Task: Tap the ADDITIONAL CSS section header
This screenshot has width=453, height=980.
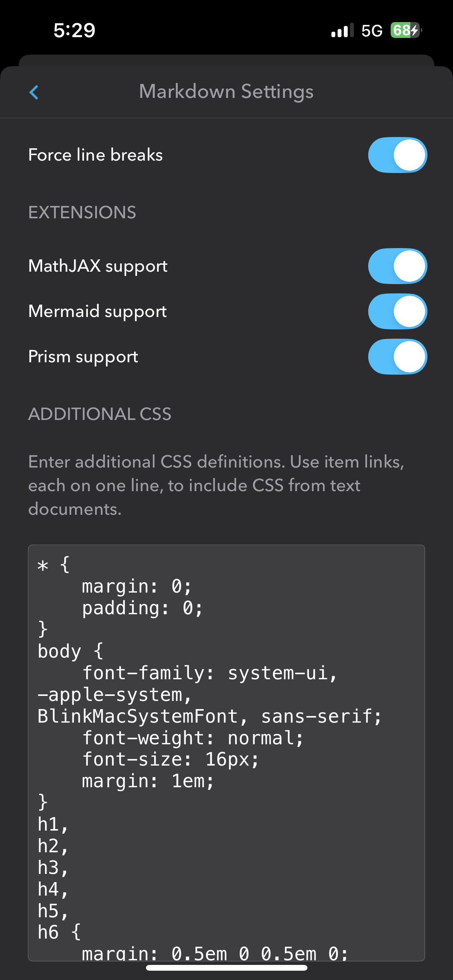Action: pos(100,414)
